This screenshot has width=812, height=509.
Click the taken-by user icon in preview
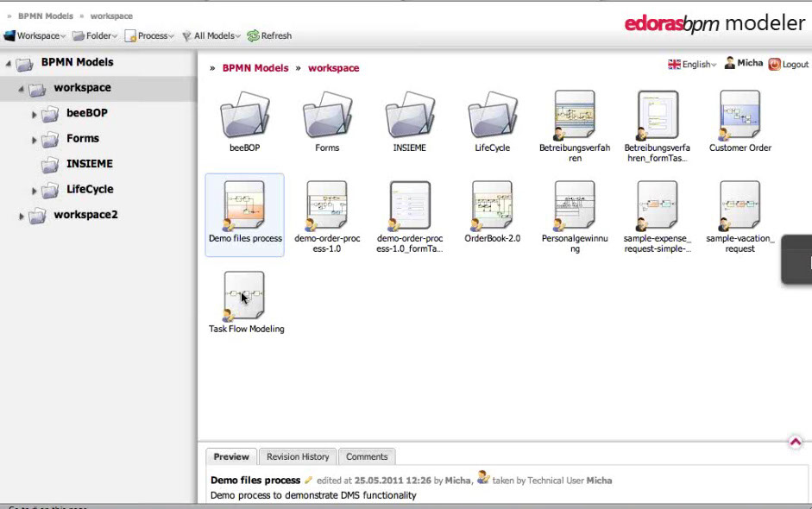(483, 477)
